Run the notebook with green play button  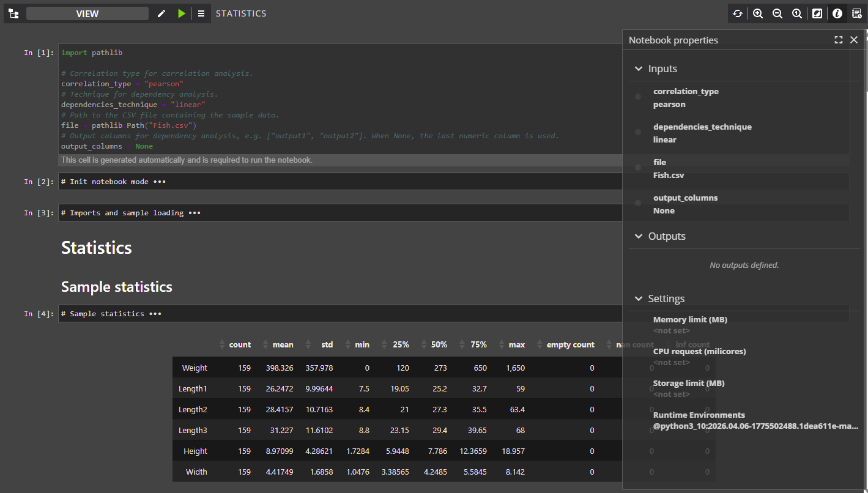182,13
